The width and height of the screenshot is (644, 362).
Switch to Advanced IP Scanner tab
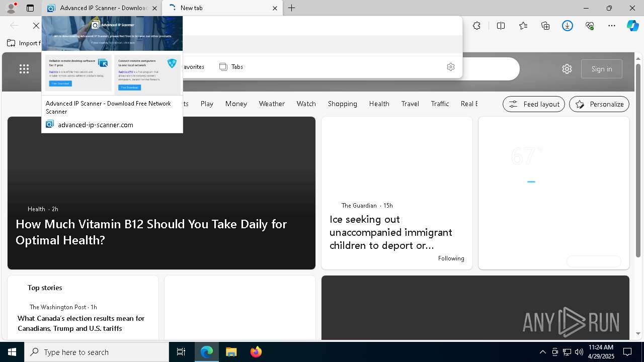(103, 8)
